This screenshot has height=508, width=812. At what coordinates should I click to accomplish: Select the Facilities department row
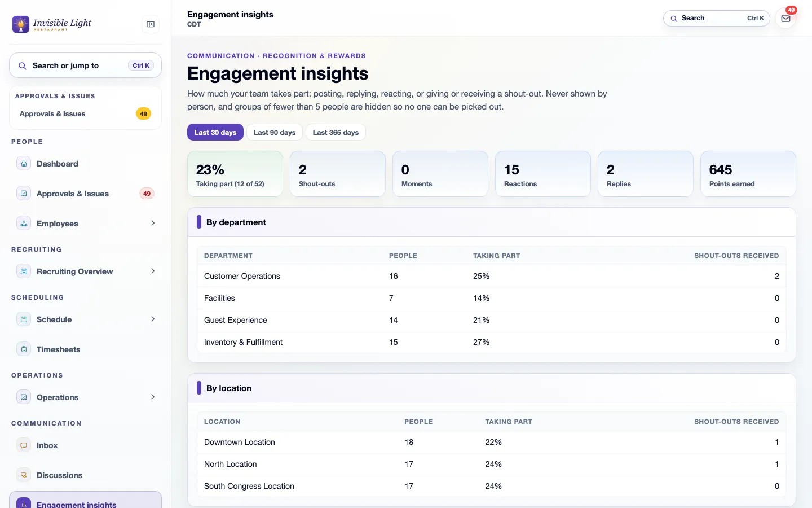491,298
